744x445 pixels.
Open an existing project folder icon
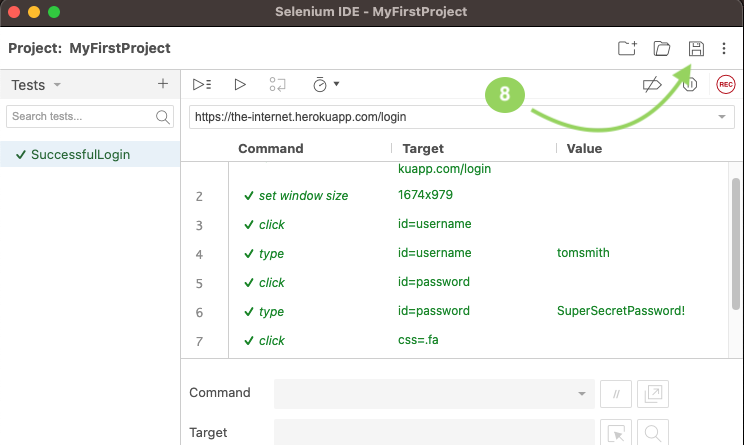click(x=661, y=48)
